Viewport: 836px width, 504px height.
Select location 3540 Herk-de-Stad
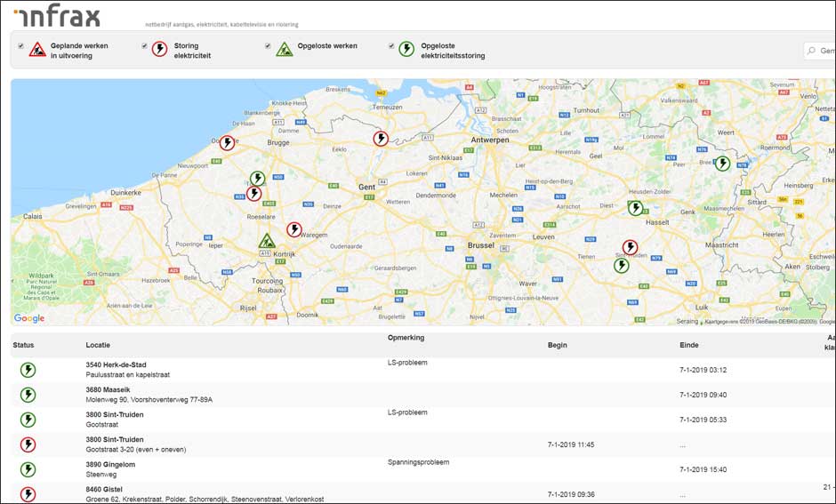(116, 365)
